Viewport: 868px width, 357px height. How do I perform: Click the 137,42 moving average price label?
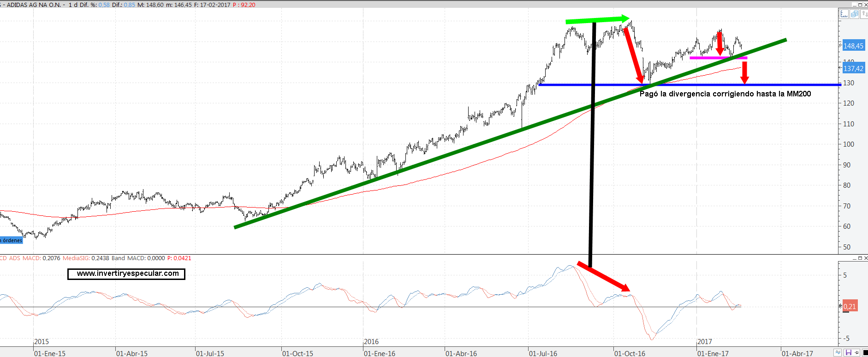click(x=853, y=69)
